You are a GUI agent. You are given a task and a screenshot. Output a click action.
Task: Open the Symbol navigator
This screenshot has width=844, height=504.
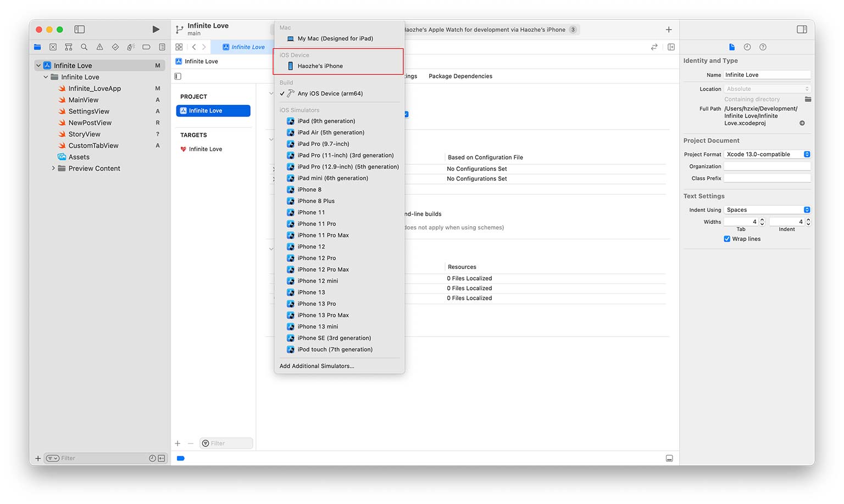[68, 47]
